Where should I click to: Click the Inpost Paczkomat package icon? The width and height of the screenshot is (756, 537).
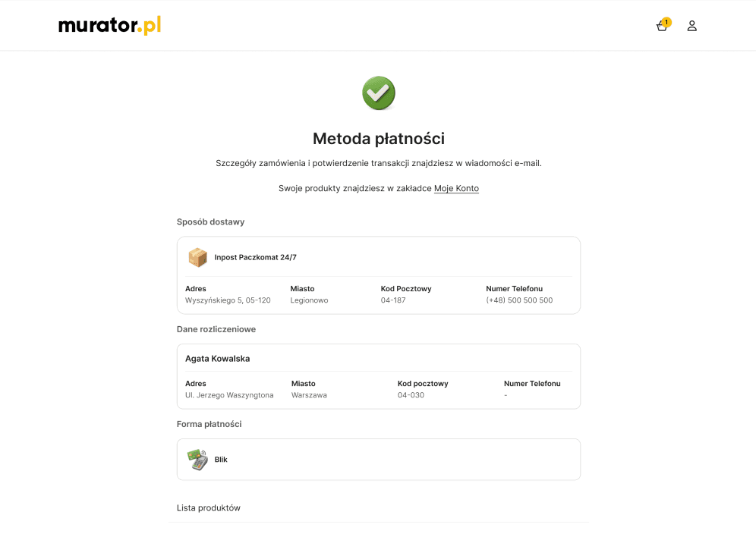click(x=197, y=257)
